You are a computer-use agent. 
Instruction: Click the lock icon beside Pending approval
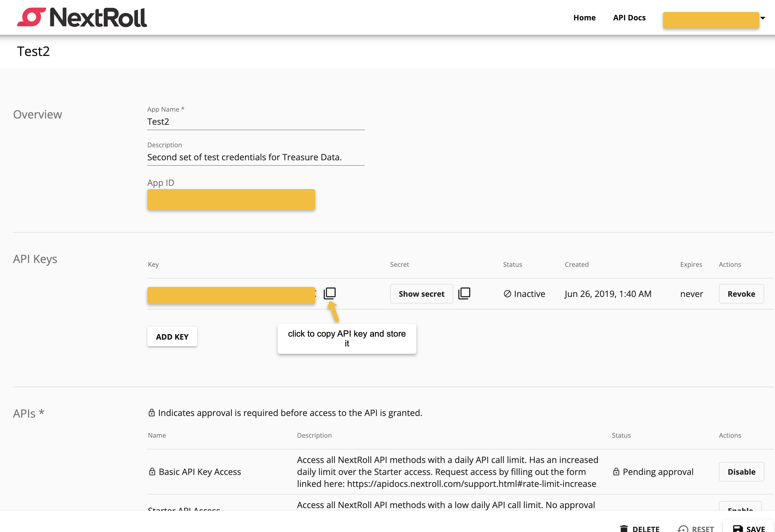click(616, 472)
